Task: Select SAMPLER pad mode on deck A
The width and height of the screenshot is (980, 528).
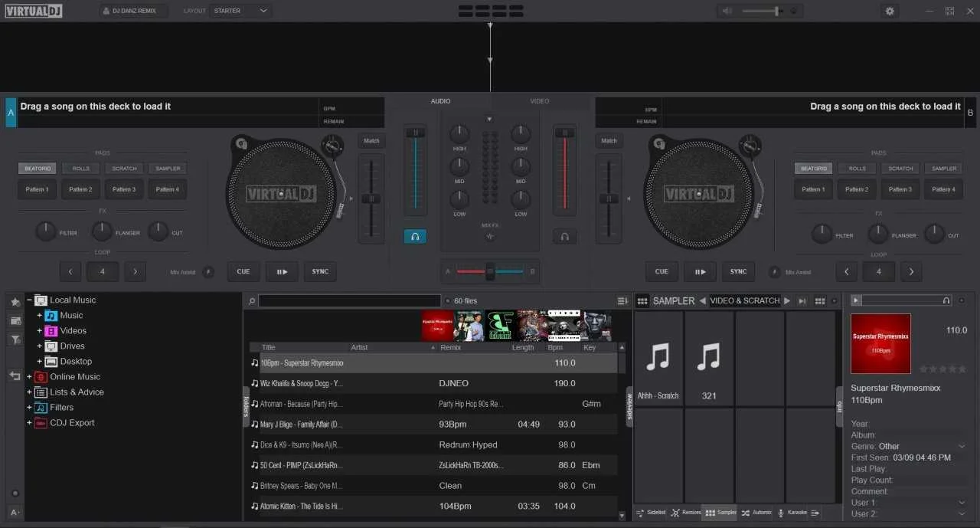Action: [x=168, y=169]
